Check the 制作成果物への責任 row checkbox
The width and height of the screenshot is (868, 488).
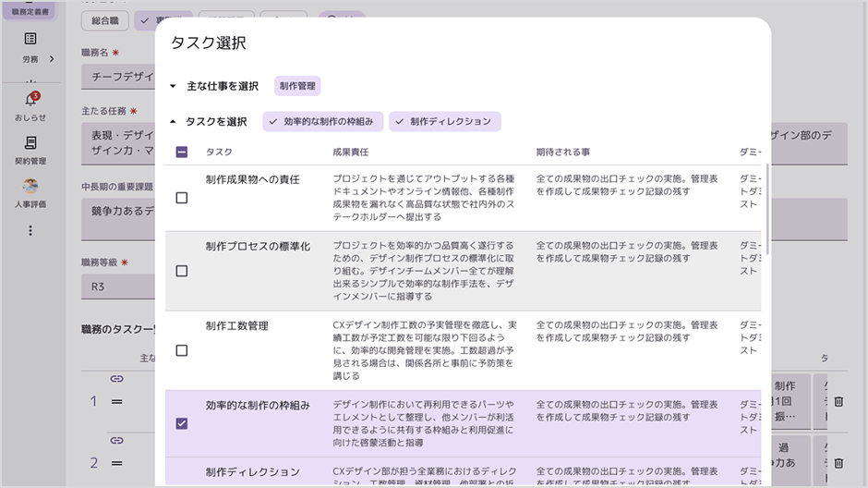[182, 198]
